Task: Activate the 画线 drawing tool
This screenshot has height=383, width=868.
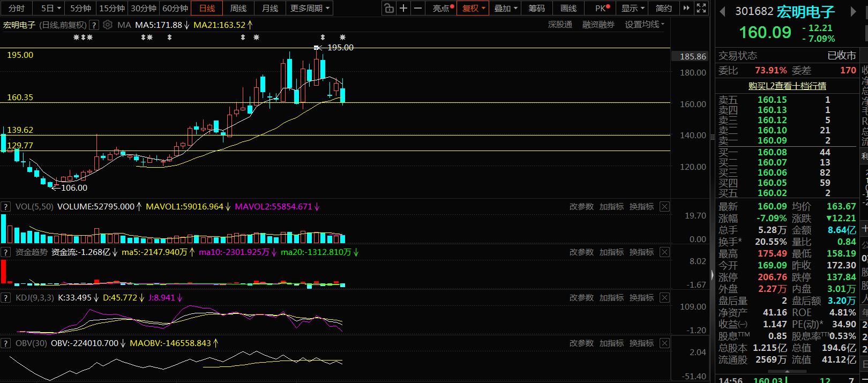Action: (568, 8)
